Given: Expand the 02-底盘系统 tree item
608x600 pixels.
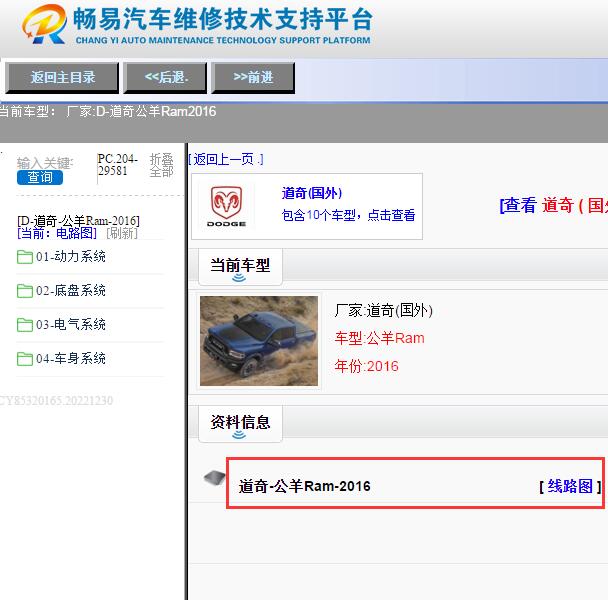Looking at the screenshot, I should pos(71,290).
